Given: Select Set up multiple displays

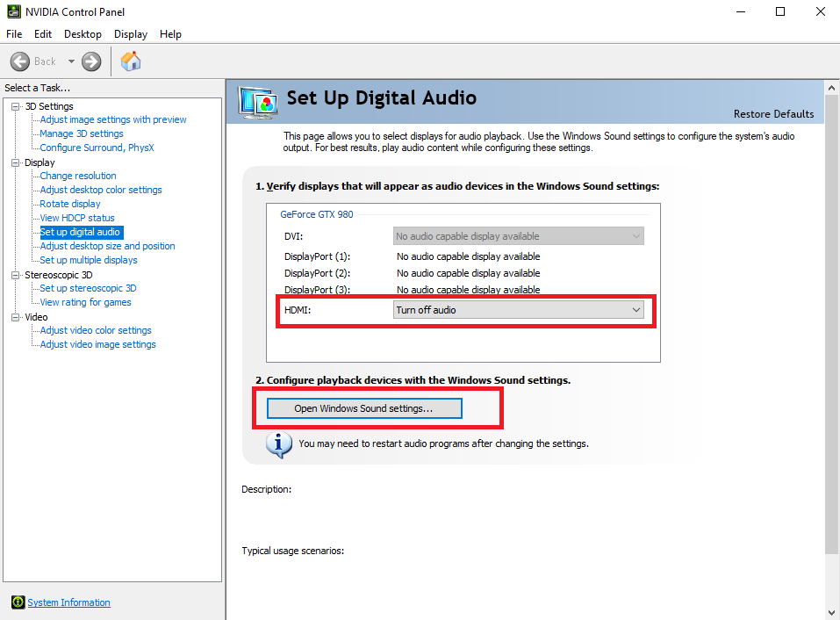Looking at the screenshot, I should tap(89, 260).
